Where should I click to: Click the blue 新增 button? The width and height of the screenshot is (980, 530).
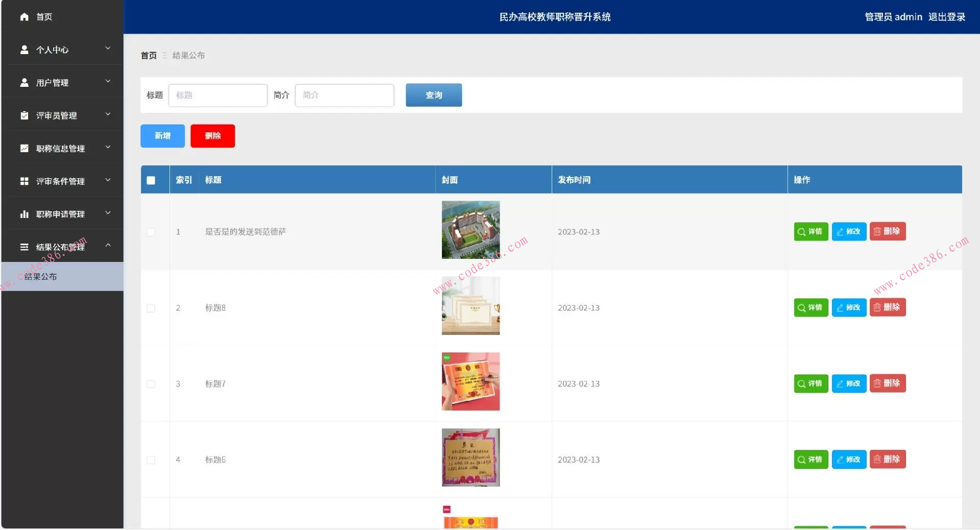tap(162, 136)
